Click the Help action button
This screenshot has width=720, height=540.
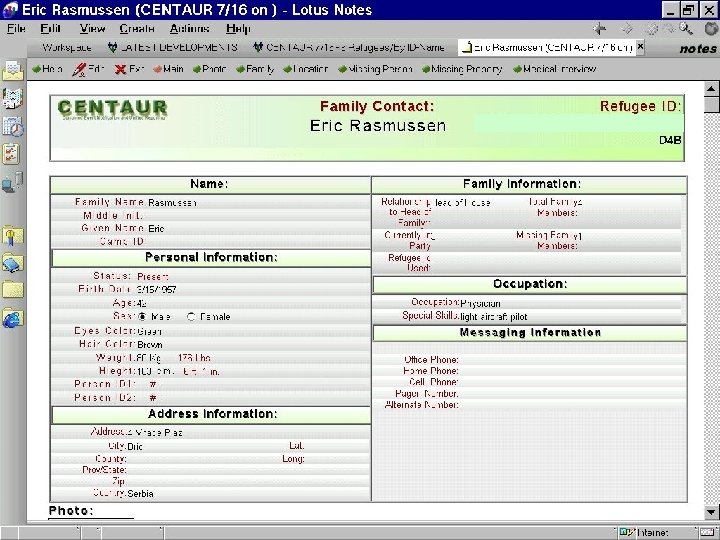(47, 69)
